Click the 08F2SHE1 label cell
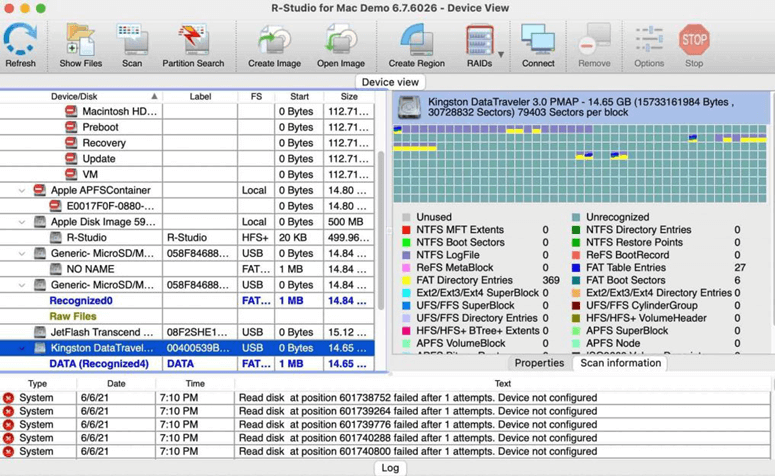The width and height of the screenshot is (775, 476). [x=200, y=332]
